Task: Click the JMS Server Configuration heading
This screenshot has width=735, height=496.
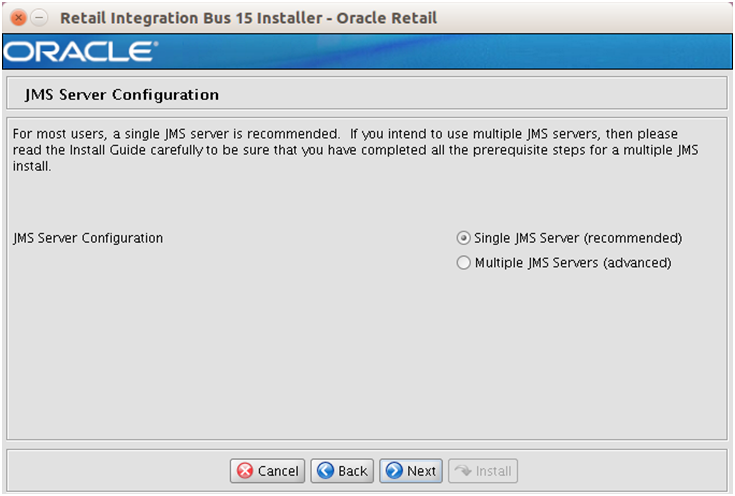Action: [122, 95]
